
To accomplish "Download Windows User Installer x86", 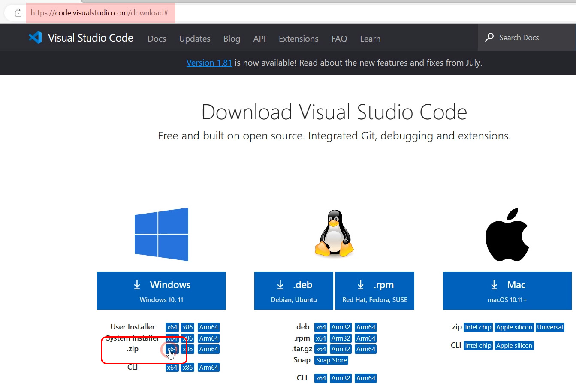I will (x=188, y=327).
